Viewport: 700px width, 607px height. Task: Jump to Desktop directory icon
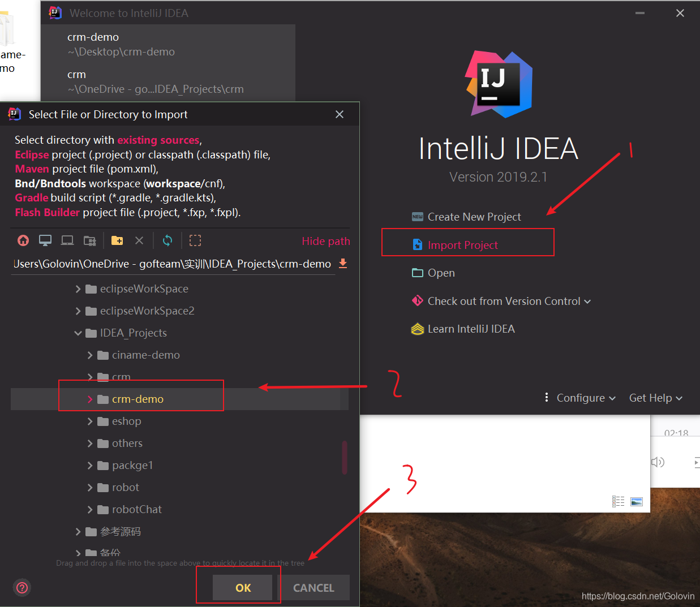tap(45, 240)
